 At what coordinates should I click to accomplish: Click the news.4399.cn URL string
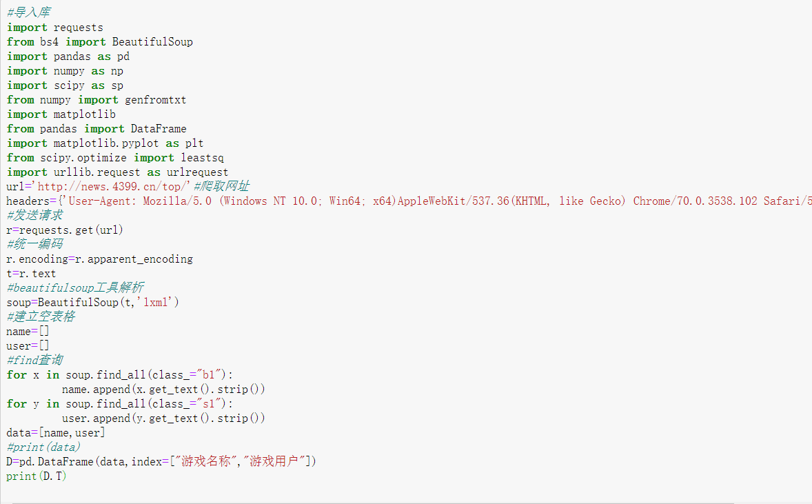click(x=114, y=187)
